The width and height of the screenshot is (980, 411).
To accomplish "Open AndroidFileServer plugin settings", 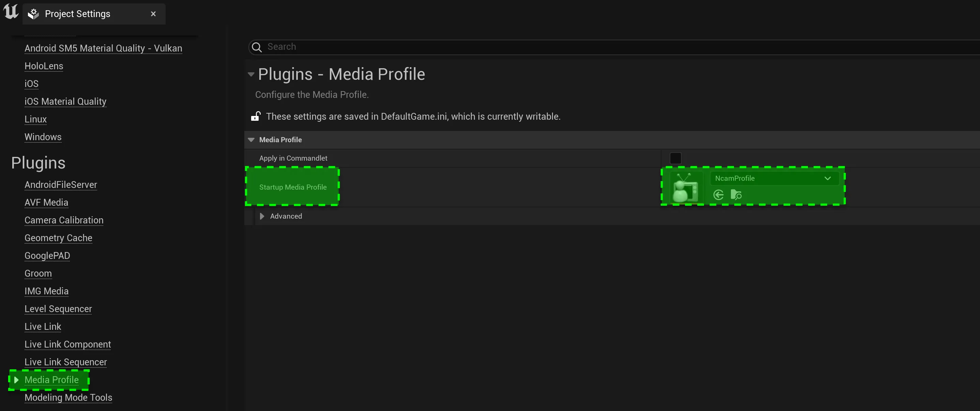I will pyautogui.click(x=61, y=185).
